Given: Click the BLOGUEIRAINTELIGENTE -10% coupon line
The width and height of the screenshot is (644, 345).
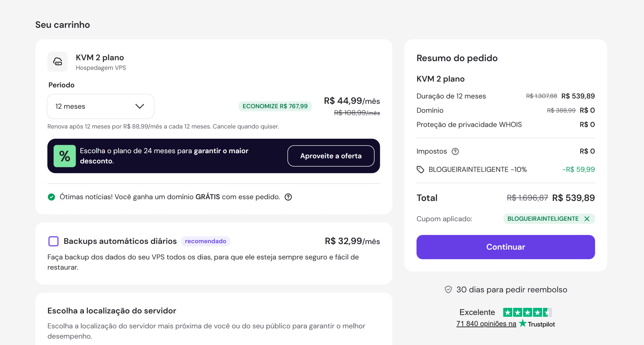Looking at the screenshot, I should tap(477, 169).
